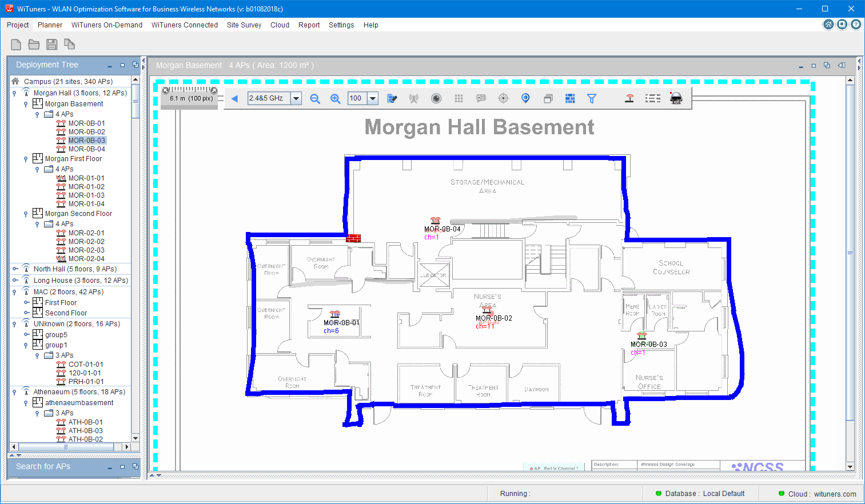The image size is (865, 504).
Task: Minimize the Deployment Tree panel
Action: click(110, 66)
